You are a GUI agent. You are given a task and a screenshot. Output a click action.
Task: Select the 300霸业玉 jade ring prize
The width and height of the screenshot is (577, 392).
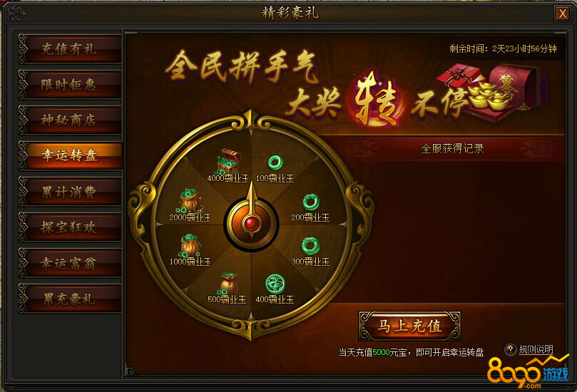tap(310, 246)
